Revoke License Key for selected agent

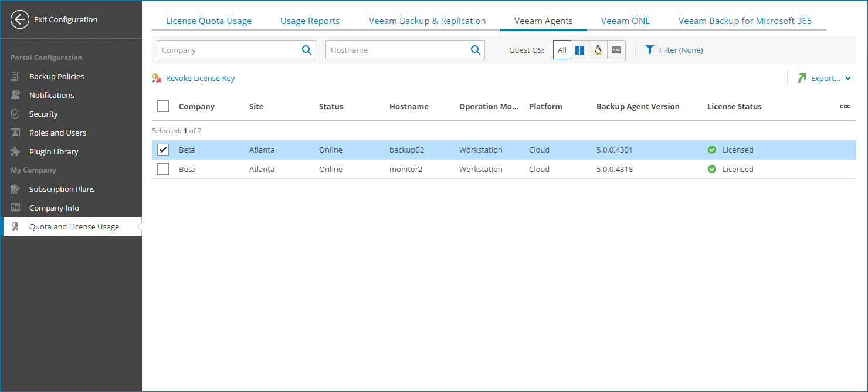pos(199,78)
